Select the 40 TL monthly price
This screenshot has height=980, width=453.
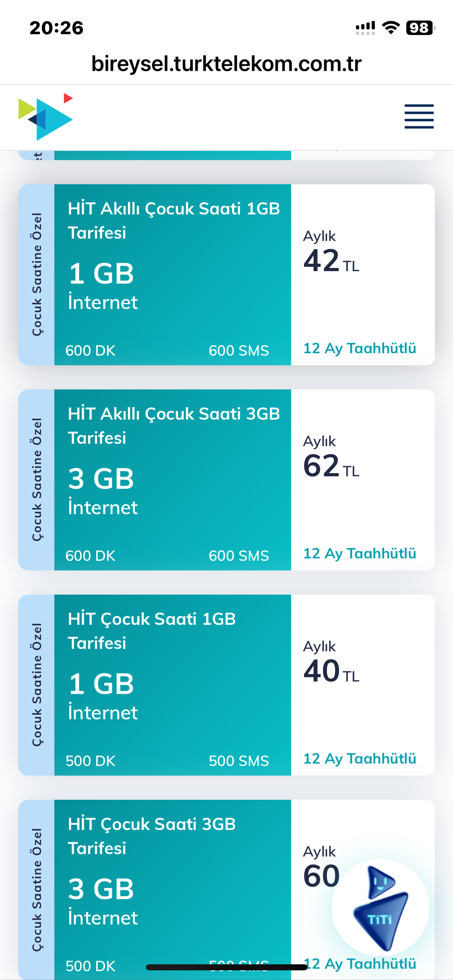tap(331, 671)
